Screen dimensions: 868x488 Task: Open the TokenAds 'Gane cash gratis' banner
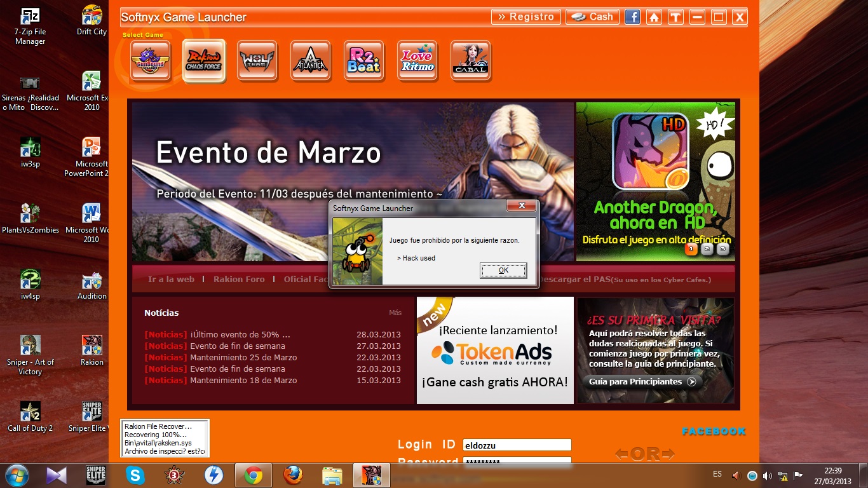pos(495,350)
